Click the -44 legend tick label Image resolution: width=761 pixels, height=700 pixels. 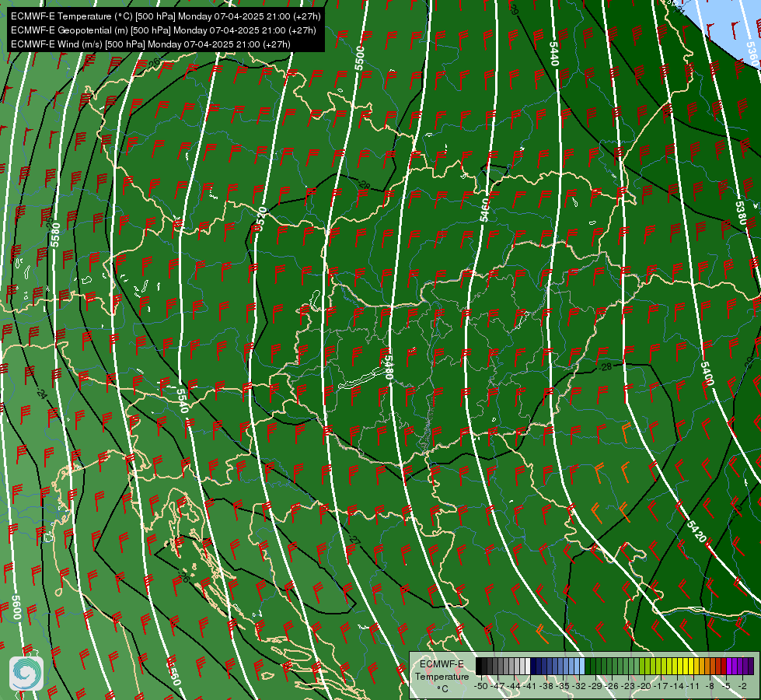coord(514,686)
